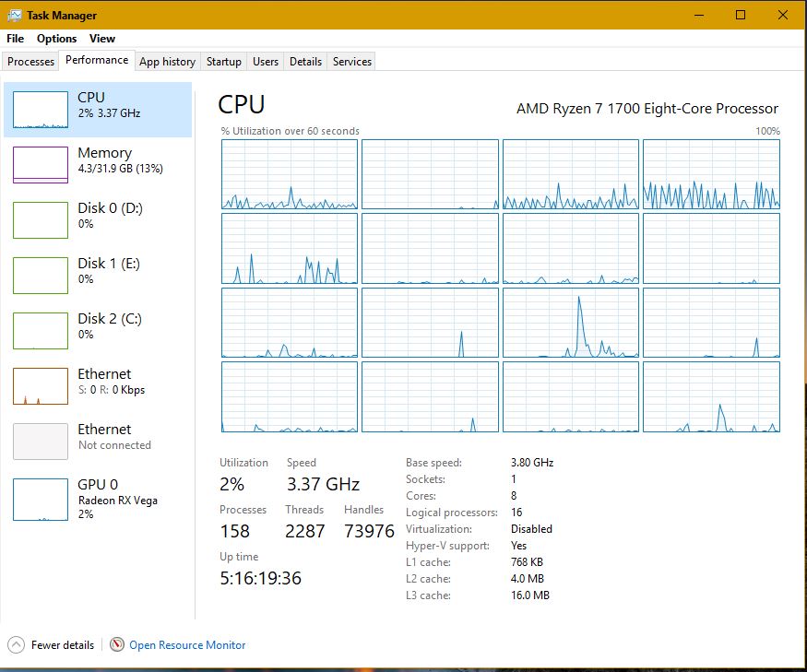Click the Virtualization Disabled value
807x672 pixels.
pos(531,529)
